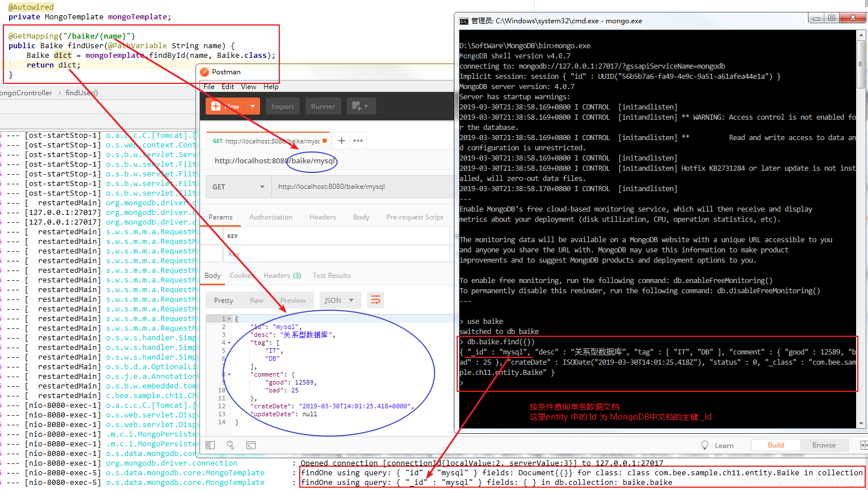Select the response Body tab

pyautogui.click(x=212, y=276)
